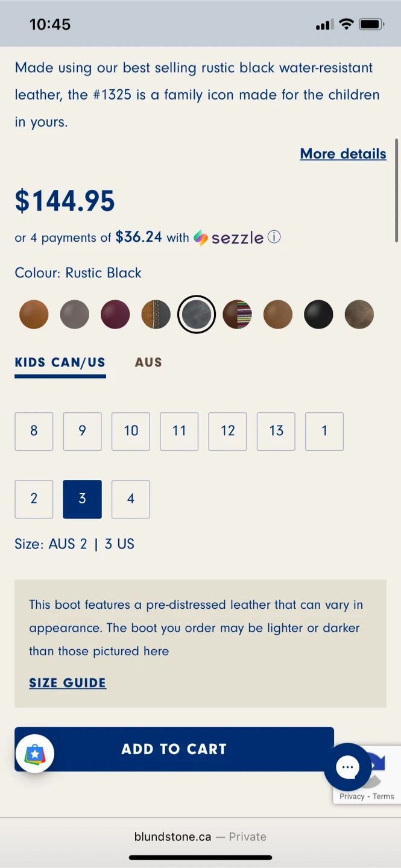Select the striped multicolour swatch
This screenshot has height=868, width=401.
click(x=237, y=315)
